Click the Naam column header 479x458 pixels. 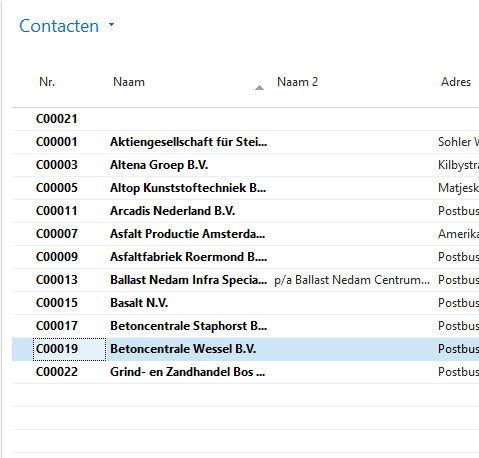point(129,82)
